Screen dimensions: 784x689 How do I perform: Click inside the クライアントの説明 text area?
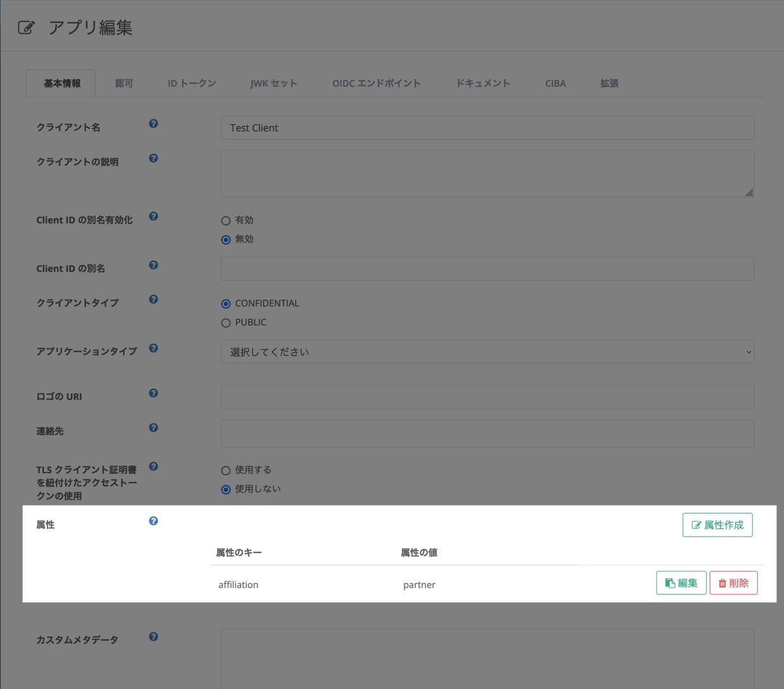(487, 173)
